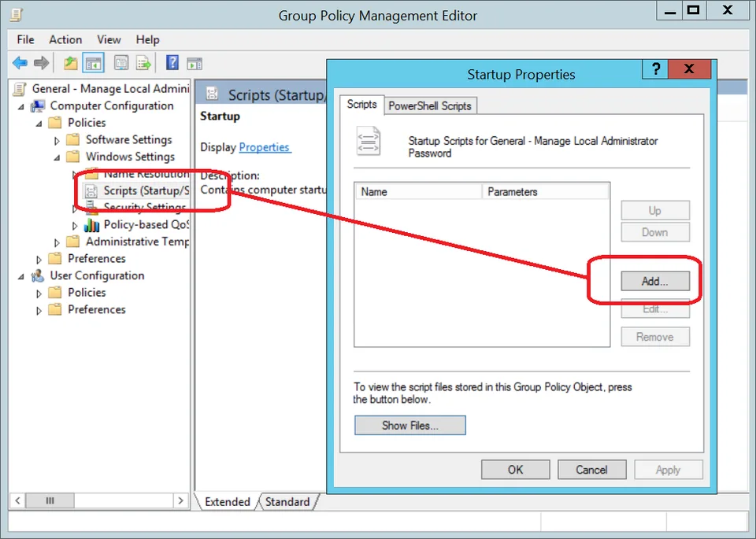756x539 pixels.
Task: Click the Add... button
Action: (654, 281)
